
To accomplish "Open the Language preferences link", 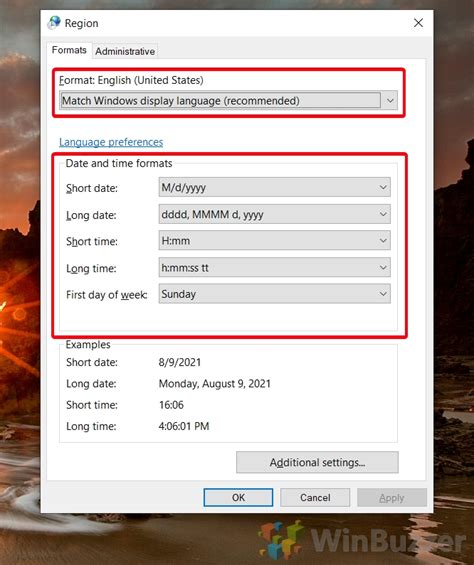I will (111, 142).
